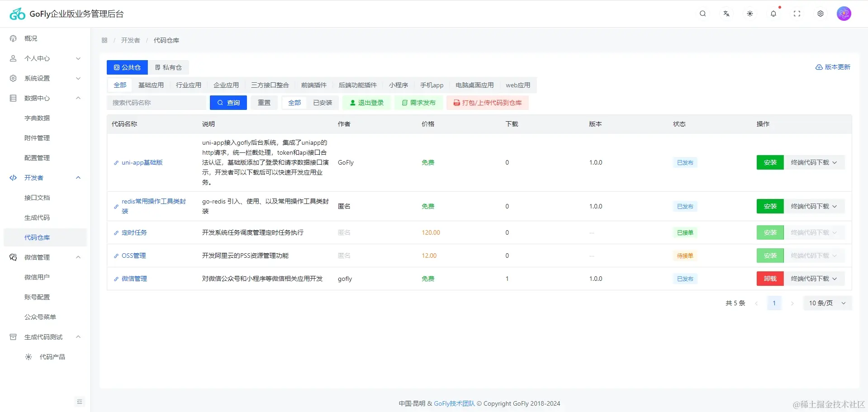The height and width of the screenshot is (412, 868).
Task: Click the GoFly logo icon
Action: point(18,14)
